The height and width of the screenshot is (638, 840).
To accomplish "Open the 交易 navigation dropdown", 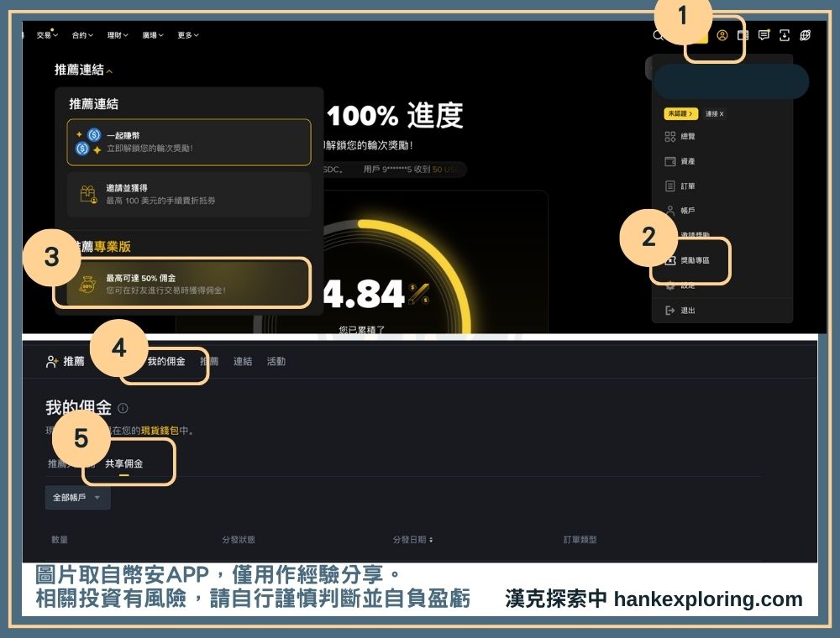I will pyautogui.click(x=45, y=35).
